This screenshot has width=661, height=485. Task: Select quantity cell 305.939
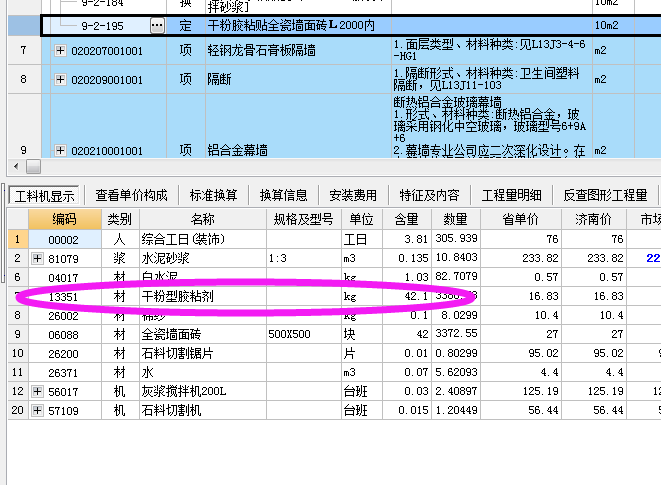[x=456, y=239]
